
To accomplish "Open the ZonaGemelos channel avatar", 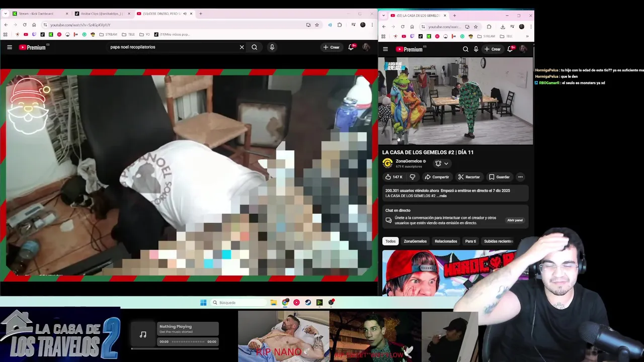I will 387,163.
